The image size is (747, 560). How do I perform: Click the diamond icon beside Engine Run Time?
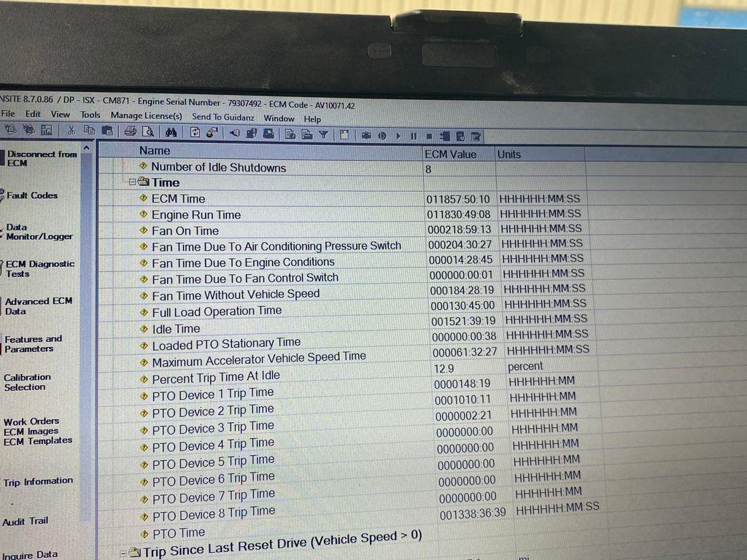(144, 214)
